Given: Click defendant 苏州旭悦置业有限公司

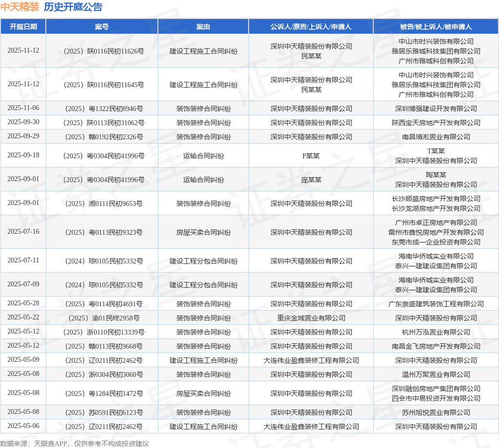Looking at the screenshot, I should (436, 413).
